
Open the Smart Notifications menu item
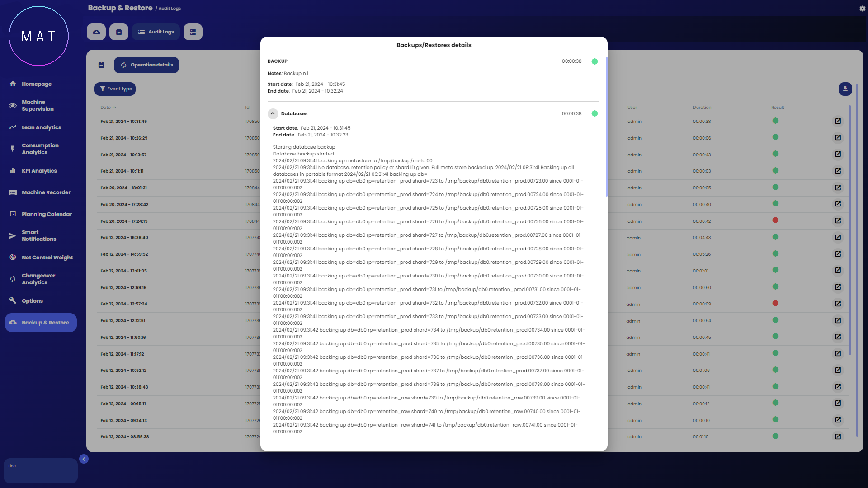pos(39,235)
